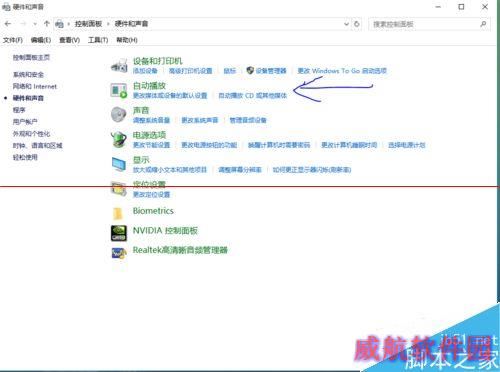The height and width of the screenshot is (372, 500).
Task: Click the 更改系统声音 link
Action: pyautogui.click(x=200, y=120)
